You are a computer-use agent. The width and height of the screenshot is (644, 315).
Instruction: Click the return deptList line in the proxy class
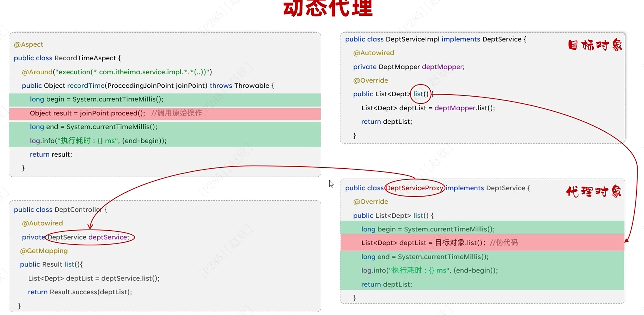pyautogui.click(x=386, y=284)
